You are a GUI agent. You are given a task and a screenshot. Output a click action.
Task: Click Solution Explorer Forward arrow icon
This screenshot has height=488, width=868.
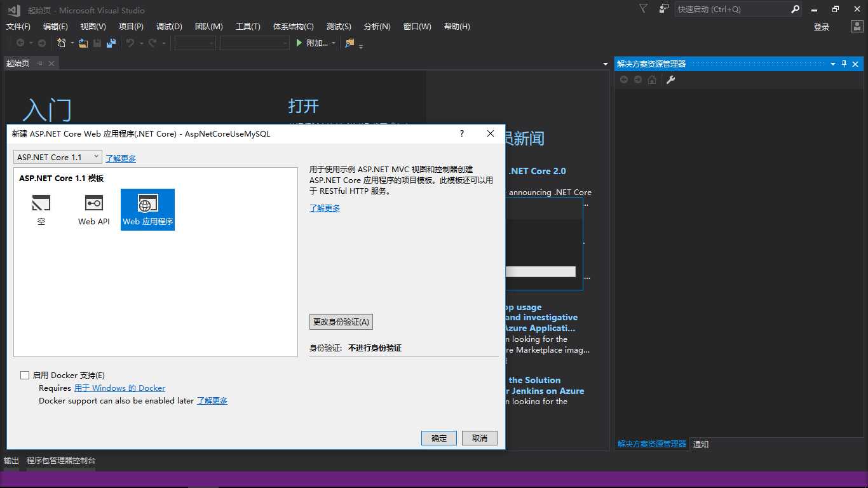point(638,79)
